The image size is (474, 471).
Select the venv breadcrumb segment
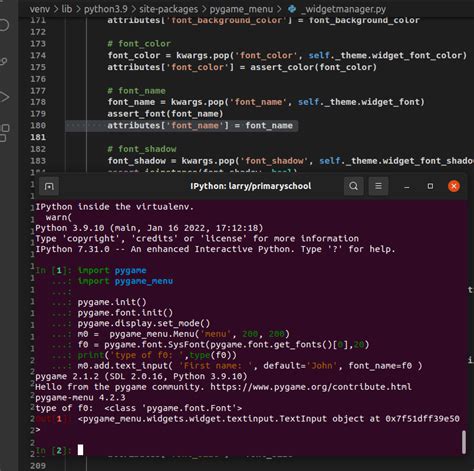coord(39,9)
